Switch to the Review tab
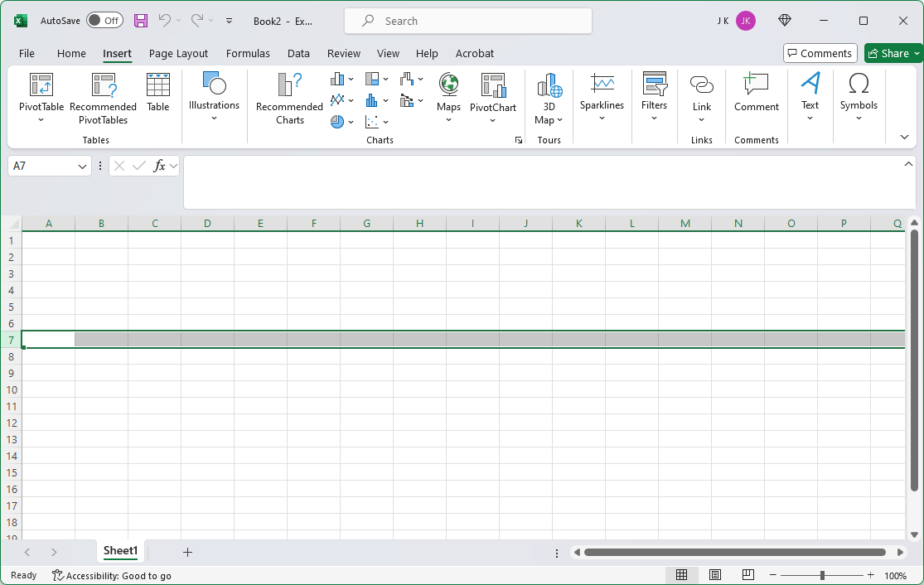 point(344,54)
